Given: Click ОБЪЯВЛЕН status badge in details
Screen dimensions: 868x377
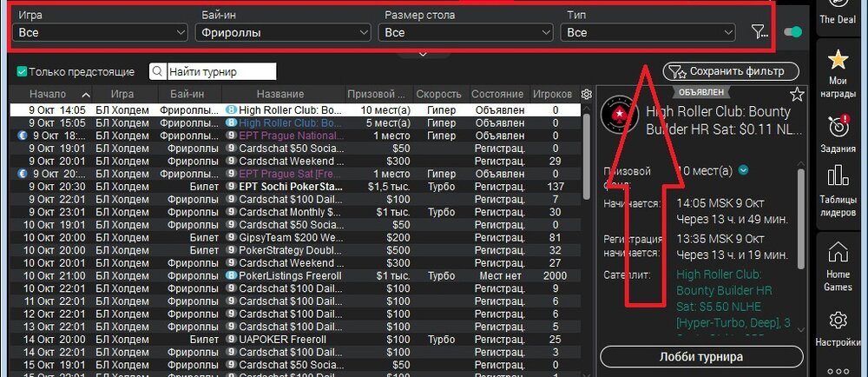Looking at the screenshot, I should (x=700, y=91).
